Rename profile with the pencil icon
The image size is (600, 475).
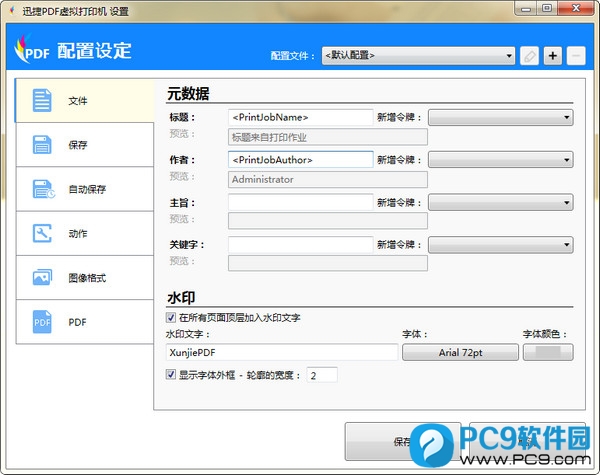530,56
